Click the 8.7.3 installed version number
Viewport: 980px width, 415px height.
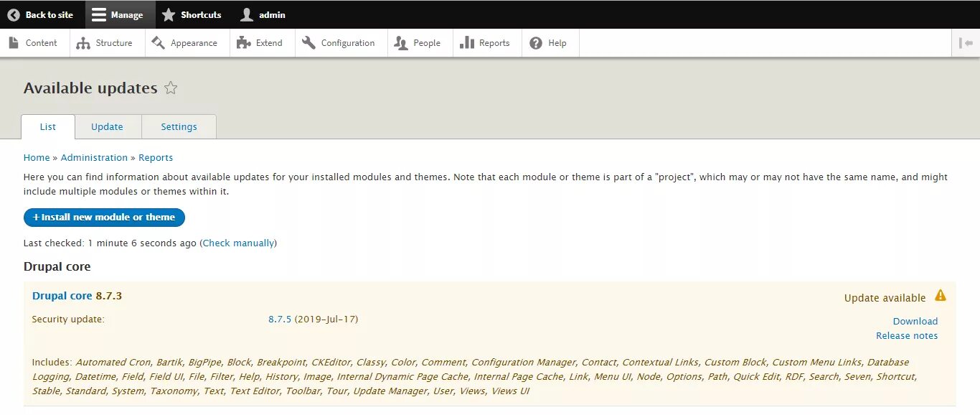[109, 296]
